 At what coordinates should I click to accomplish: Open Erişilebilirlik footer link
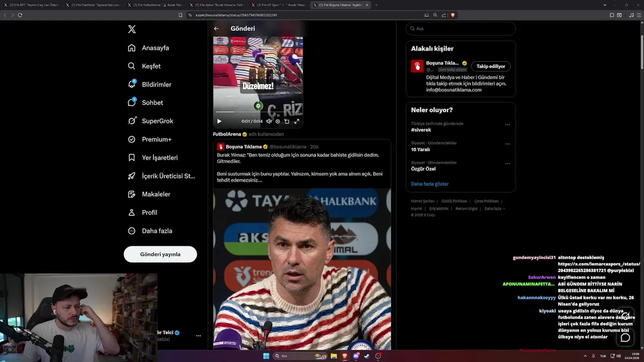click(x=439, y=209)
